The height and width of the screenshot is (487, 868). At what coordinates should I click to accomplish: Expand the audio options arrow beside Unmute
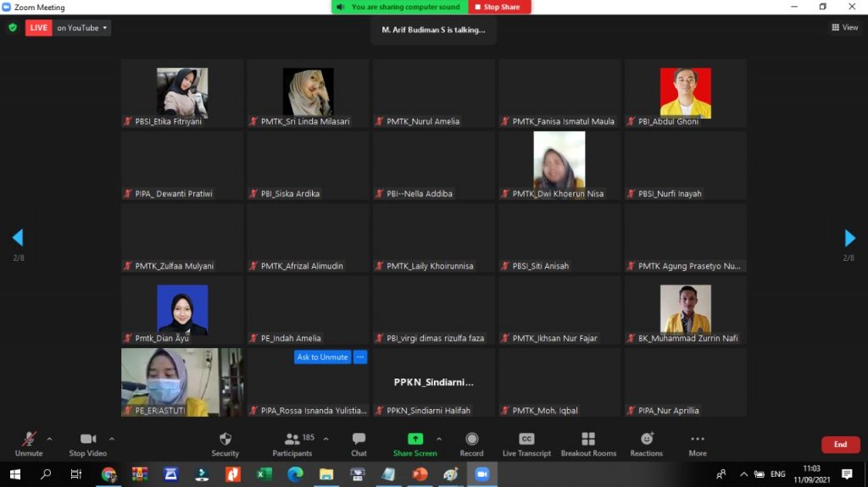pyautogui.click(x=49, y=439)
